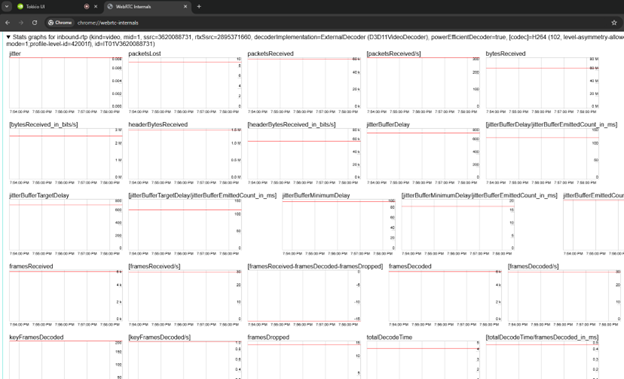
Task: Click the Chrome site info chip
Action: (x=60, y=23)
